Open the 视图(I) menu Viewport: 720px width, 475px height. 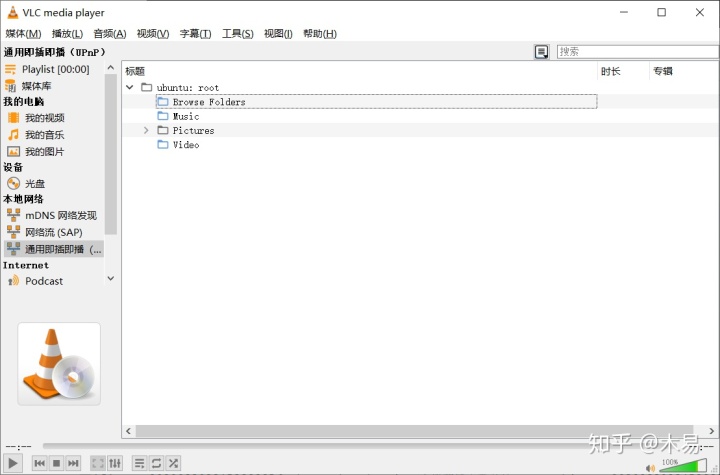[x=278, y=34]
